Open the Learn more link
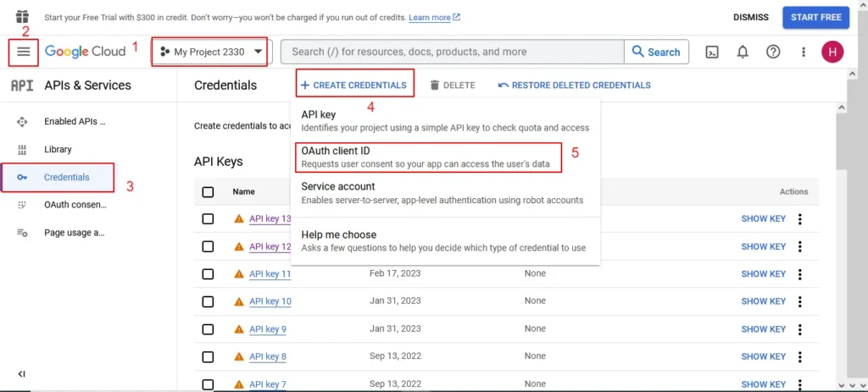868x392 pixels. [x=434, y=17]
